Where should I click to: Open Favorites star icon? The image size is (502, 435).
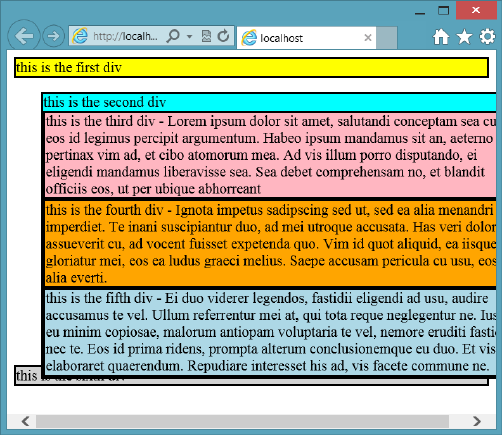tap(464, 37)
